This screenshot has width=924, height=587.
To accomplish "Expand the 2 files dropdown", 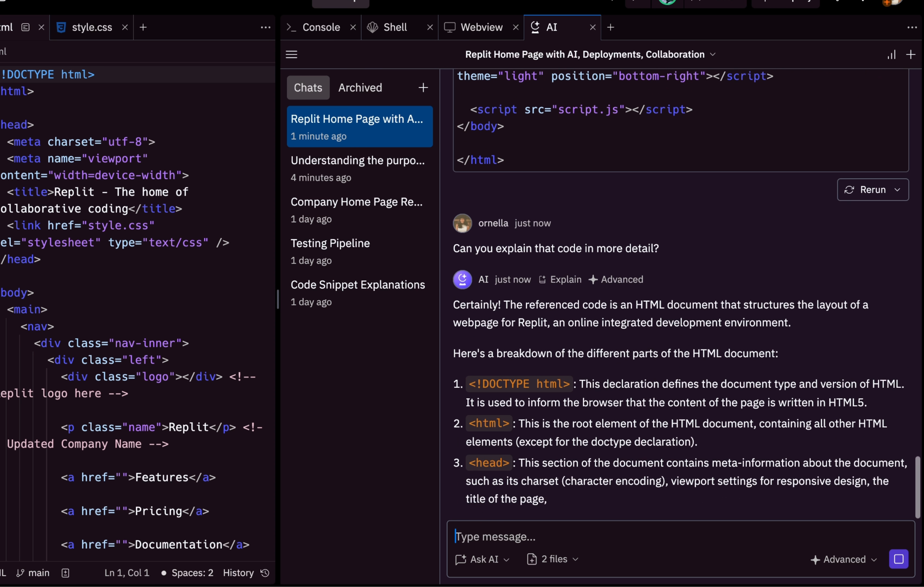I will click(x=553, y=559).
